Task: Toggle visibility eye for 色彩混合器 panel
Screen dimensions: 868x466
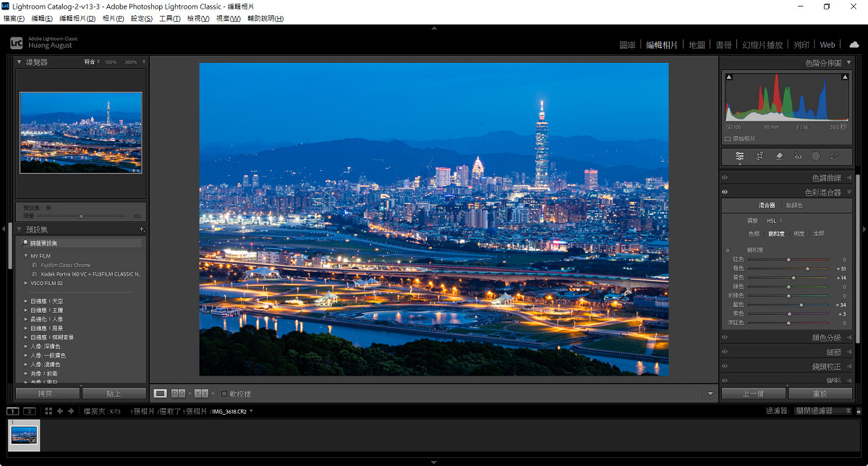Action: point(725,192)
